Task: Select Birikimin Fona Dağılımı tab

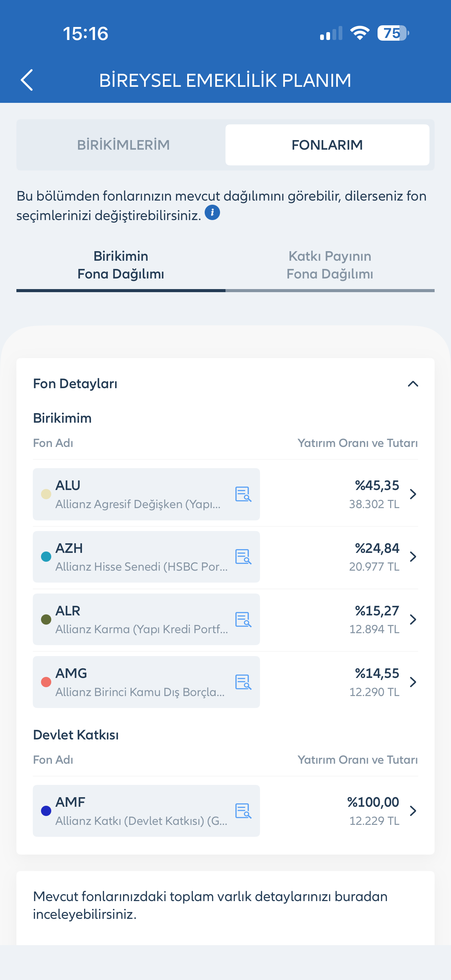Action: (x=121, y=266)
